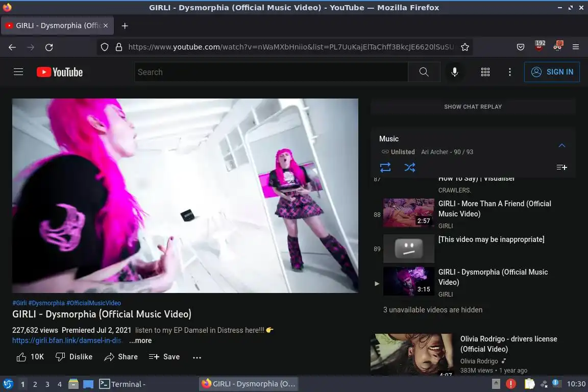This screenshot has width=588, height=392.
Task: Go to the YouTube home logo
Action: 60,72
